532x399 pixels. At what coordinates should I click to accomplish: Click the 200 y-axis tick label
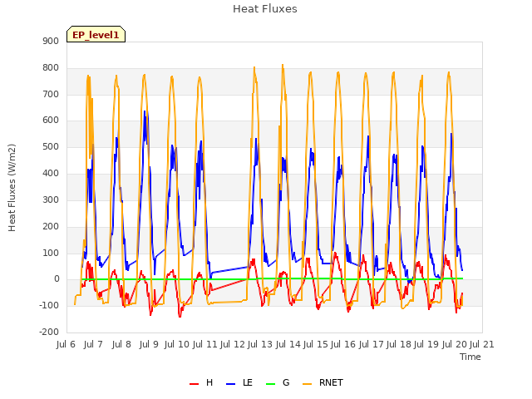click(x=51, y=226)
